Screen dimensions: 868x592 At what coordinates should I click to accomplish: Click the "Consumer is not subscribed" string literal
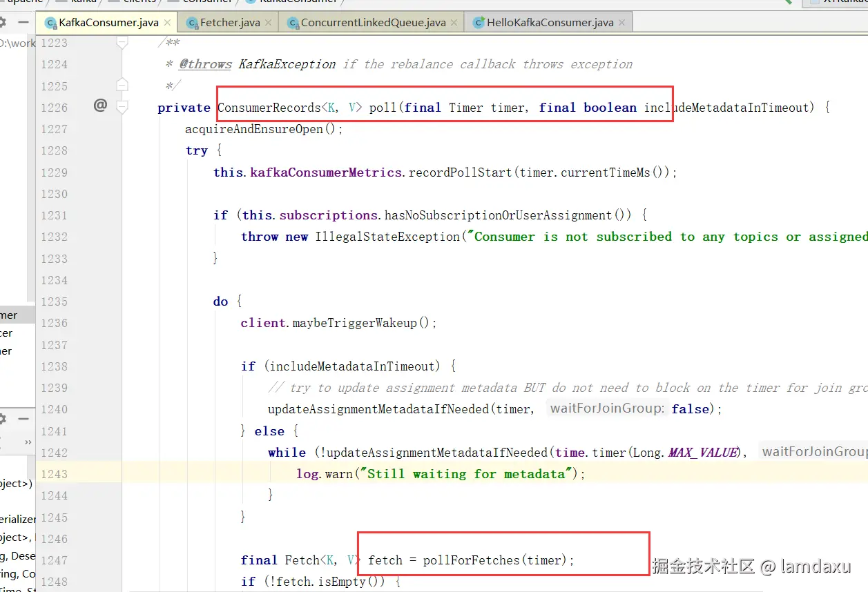(x=667, y=237)
